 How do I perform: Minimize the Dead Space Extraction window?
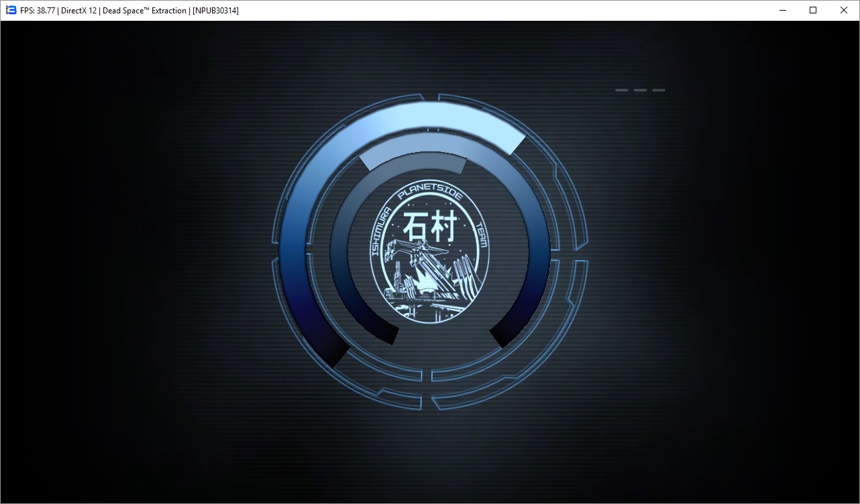click(x=782, y=10)
